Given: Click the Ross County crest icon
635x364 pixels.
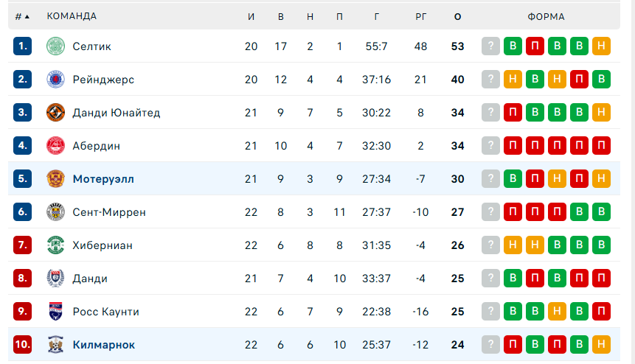Looking at the screenshot, I should point(56,312).
